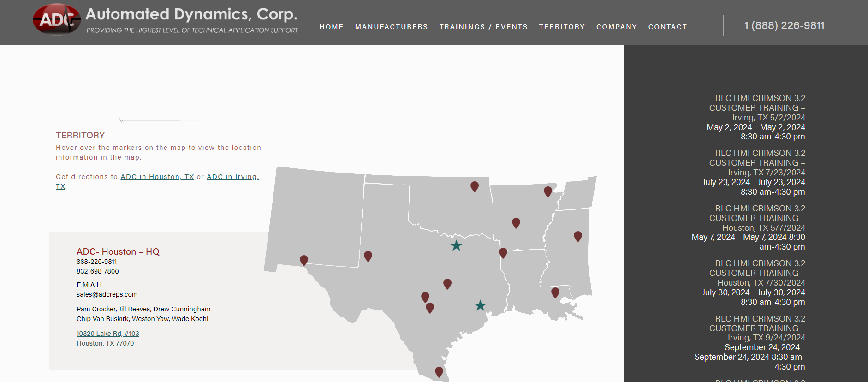The width and height of the screenshot is (868, 382).
Task: Select marker between Irving star and Austin
Action: [x=447, y=284]
